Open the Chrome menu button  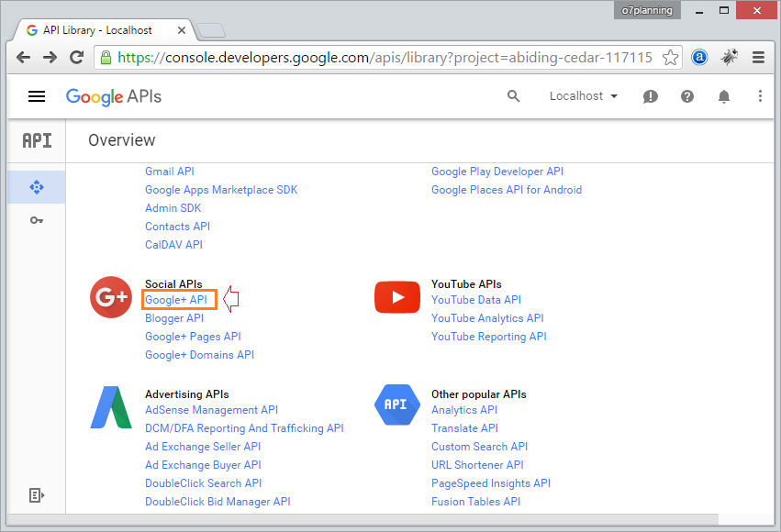(758, 58)
